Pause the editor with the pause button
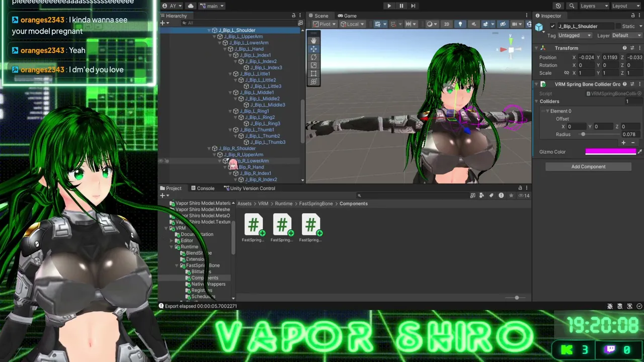 (x=401, y=6)
